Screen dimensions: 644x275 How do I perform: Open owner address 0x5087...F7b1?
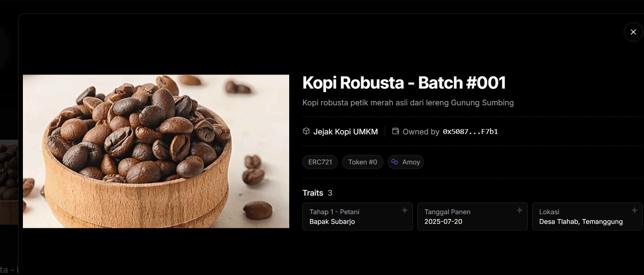(470, 131)
